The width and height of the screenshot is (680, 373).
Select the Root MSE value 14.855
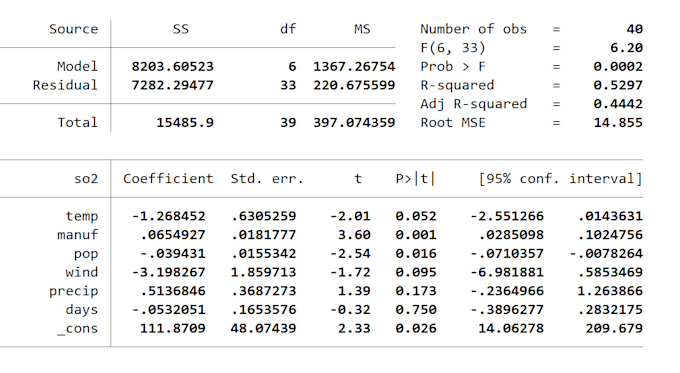coord(618,122)
